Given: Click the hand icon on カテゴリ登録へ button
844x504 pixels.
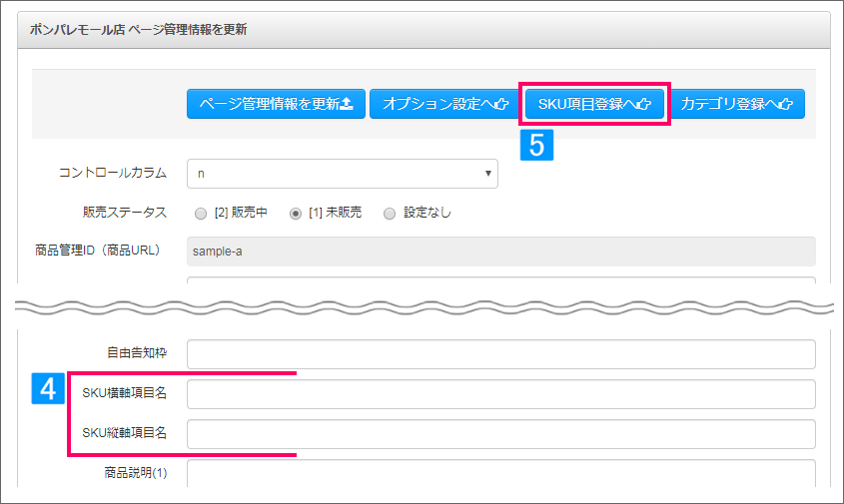Looking at the screenshot, I should point(786,104).
